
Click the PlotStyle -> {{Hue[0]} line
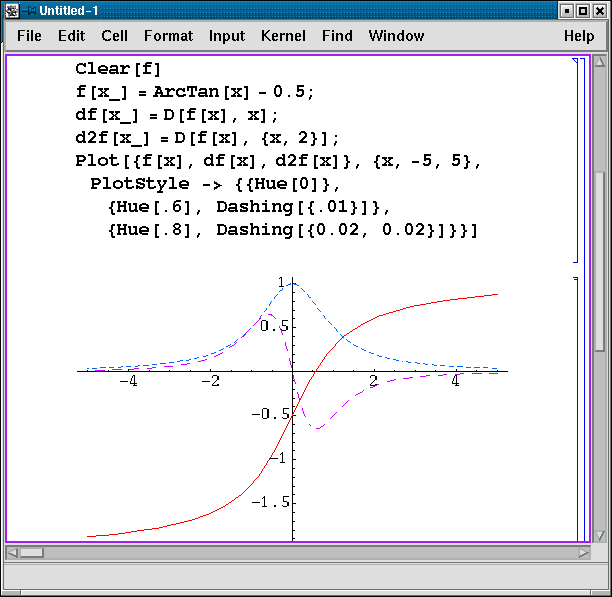(215, 184)
